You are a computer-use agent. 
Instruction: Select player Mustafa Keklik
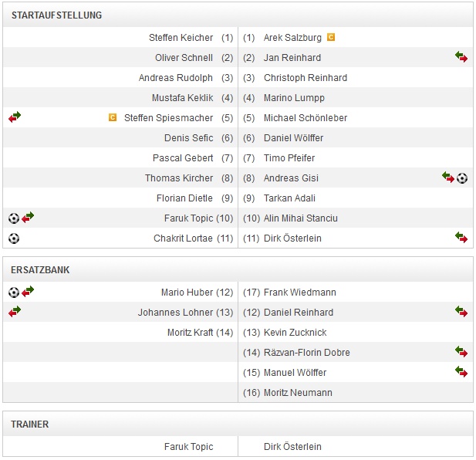182,97
